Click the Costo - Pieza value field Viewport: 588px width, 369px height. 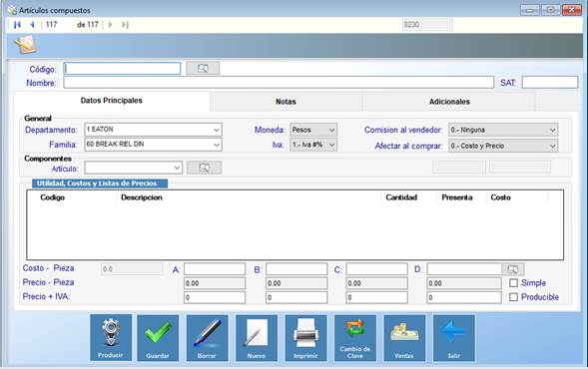(x=132, y=269)
